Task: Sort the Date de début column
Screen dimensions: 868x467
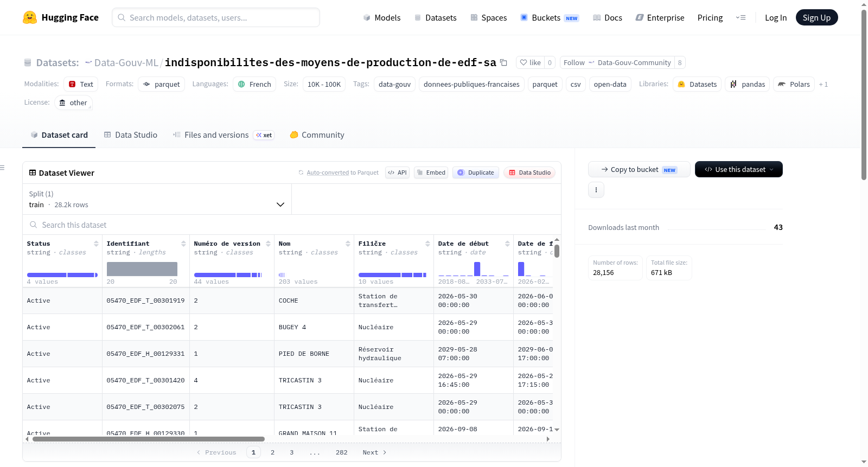Action: (x=507, y=244)
